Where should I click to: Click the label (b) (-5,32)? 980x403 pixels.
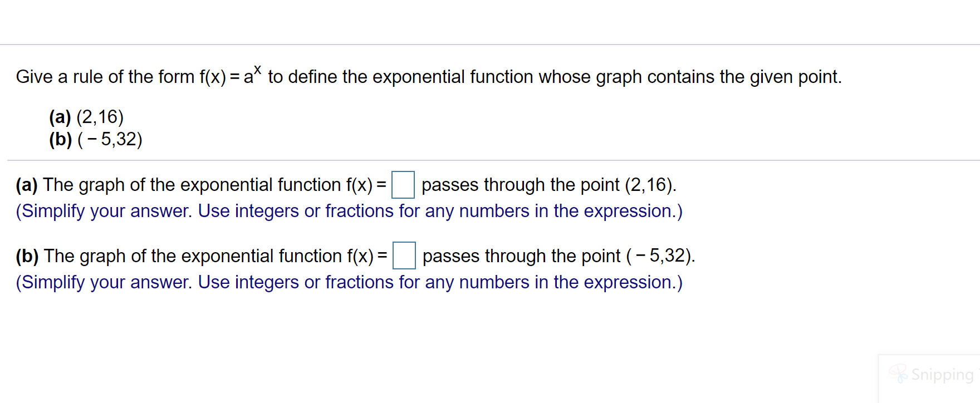95,139
